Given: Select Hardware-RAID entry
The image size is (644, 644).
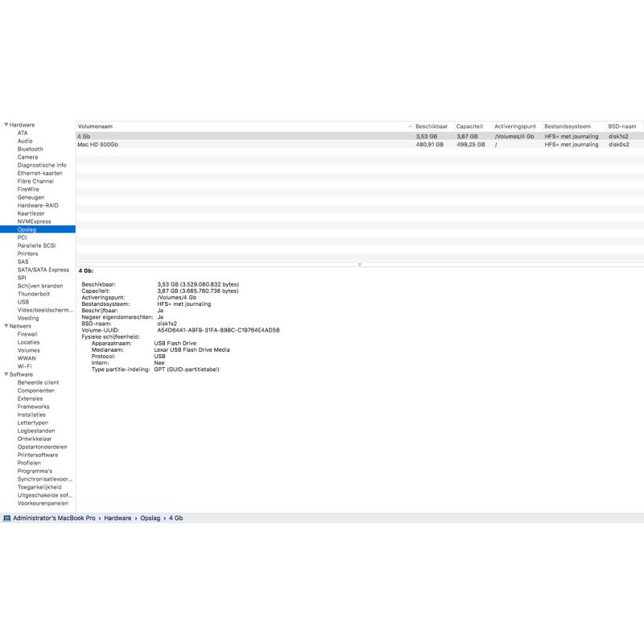Looking at the screenshot, I should pyautogui.click(x=38, y=205).
